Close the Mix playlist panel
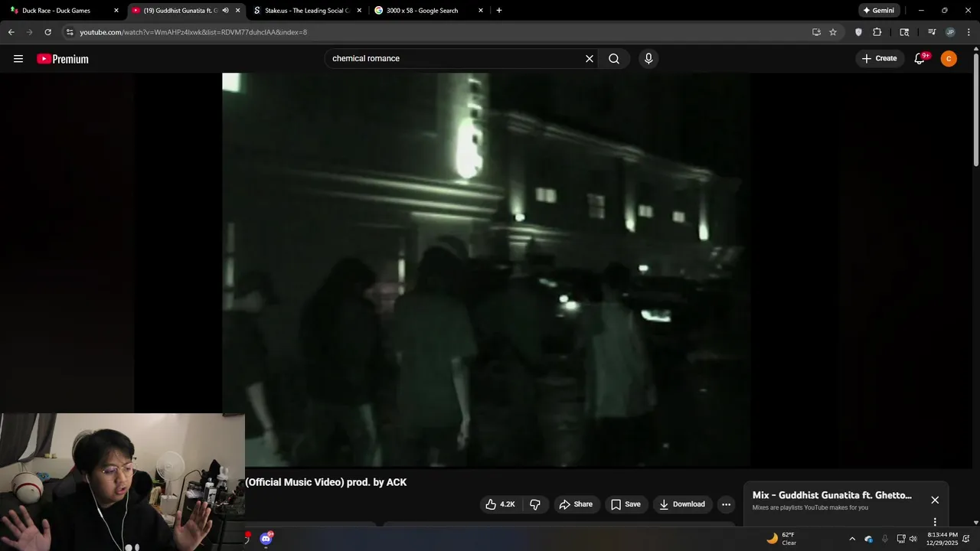The height and width of the screenshot is (551, 980). click(935, 500)
